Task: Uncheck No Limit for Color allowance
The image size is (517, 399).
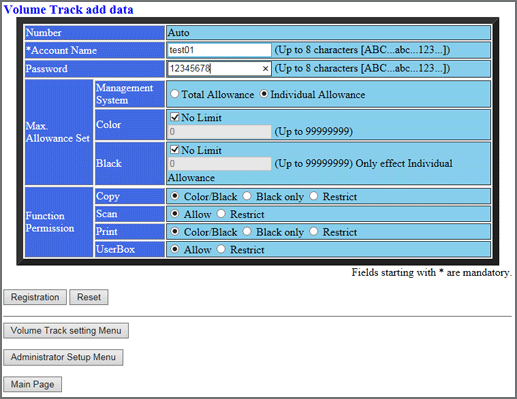Action: tap(175, 117)
